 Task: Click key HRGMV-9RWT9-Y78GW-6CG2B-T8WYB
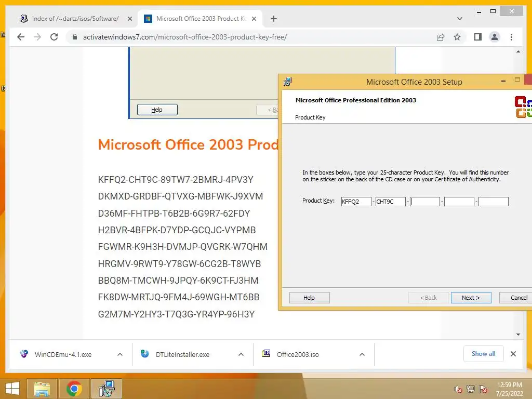click(x=179, y=263)
